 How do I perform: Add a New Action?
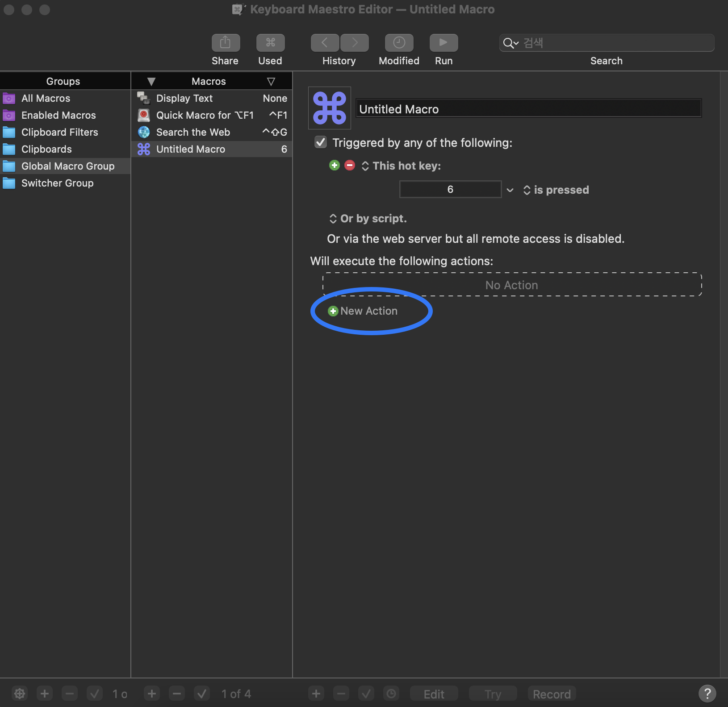click(363, 311)
